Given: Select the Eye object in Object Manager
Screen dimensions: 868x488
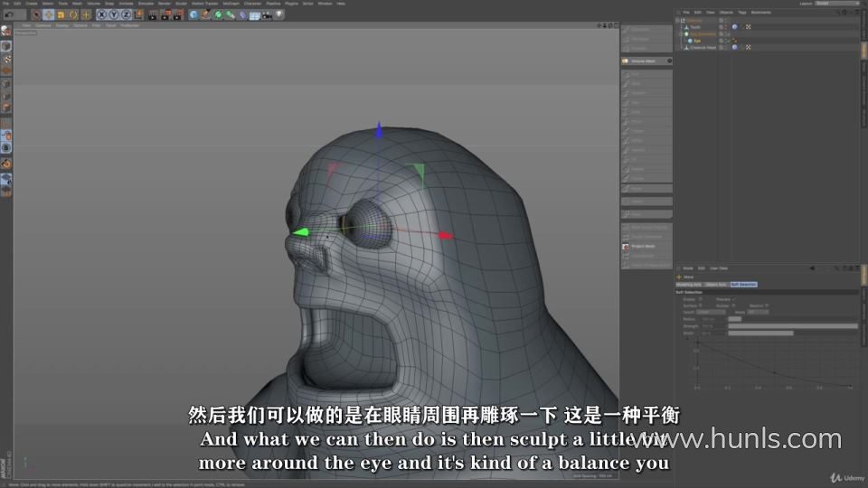Looking at the screenshot, I should (697, 41).
